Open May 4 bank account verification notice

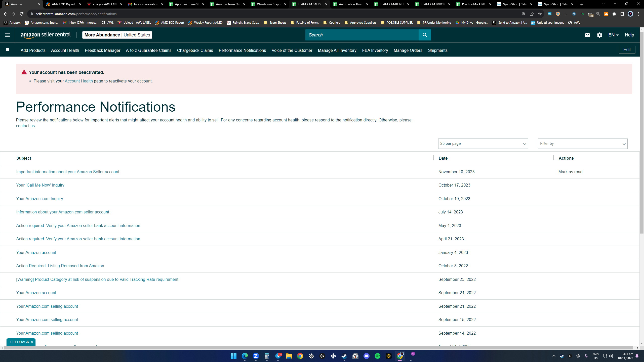coord(78,225)
